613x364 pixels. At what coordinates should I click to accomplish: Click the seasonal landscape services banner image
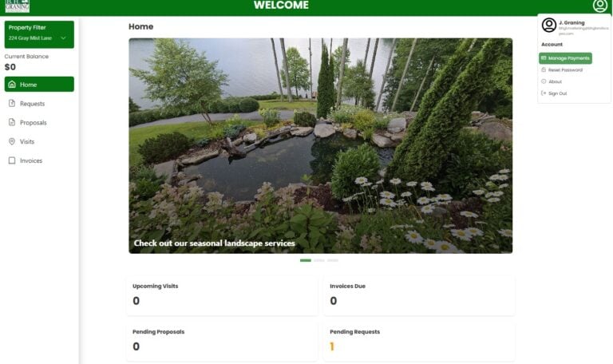click(321, 145)
